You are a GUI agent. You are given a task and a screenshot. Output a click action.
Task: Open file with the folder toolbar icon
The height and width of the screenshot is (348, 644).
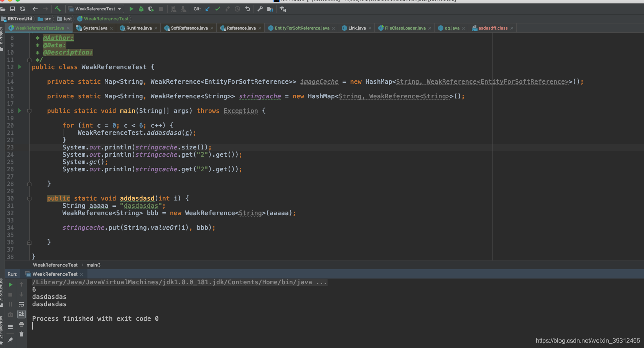coord(3,9)
